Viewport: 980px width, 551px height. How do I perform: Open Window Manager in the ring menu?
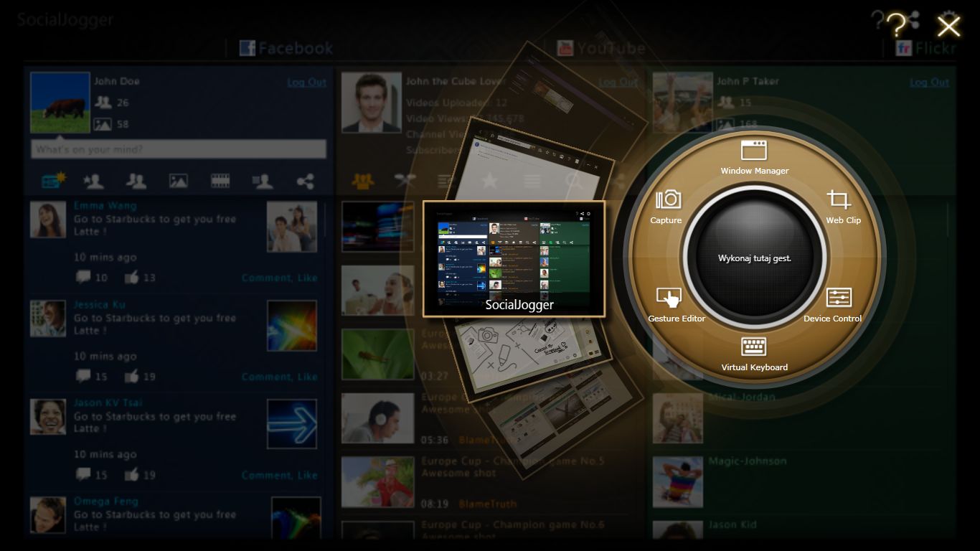[x=754, y=157]
